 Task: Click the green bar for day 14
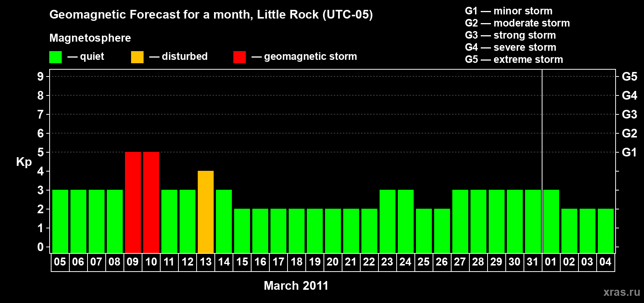point(224,221)
